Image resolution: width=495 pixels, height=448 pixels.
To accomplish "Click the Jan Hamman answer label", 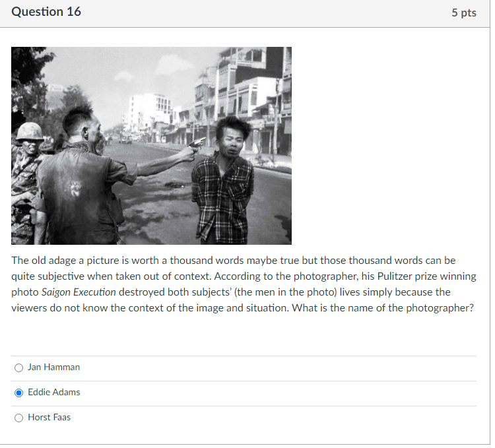I will (53, 368).
